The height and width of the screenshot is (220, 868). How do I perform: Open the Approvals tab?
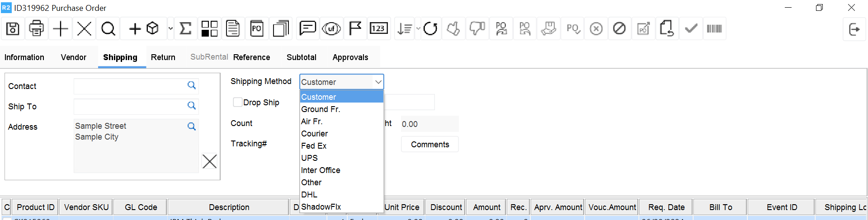[x=350, y=57]
